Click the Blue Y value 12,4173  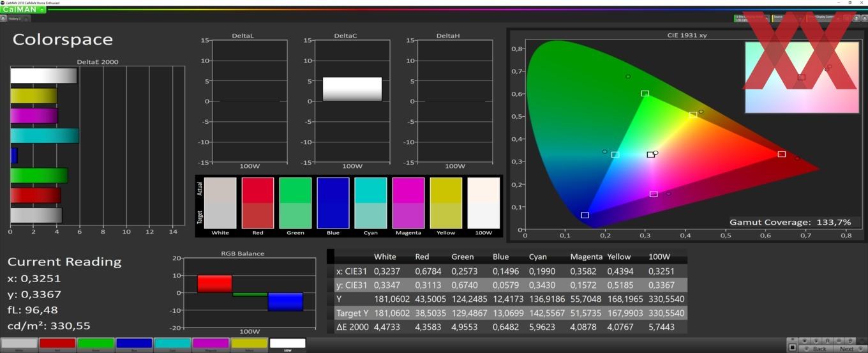click(509, 299)
